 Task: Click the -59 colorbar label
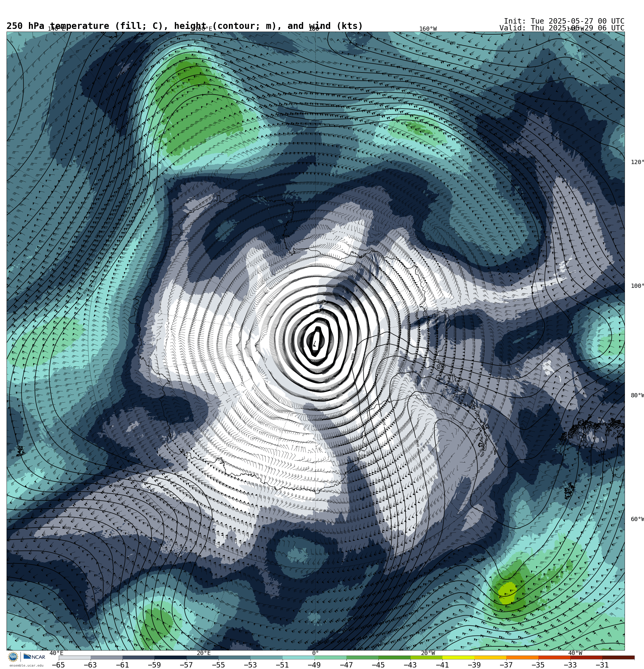tap(154, 665)
